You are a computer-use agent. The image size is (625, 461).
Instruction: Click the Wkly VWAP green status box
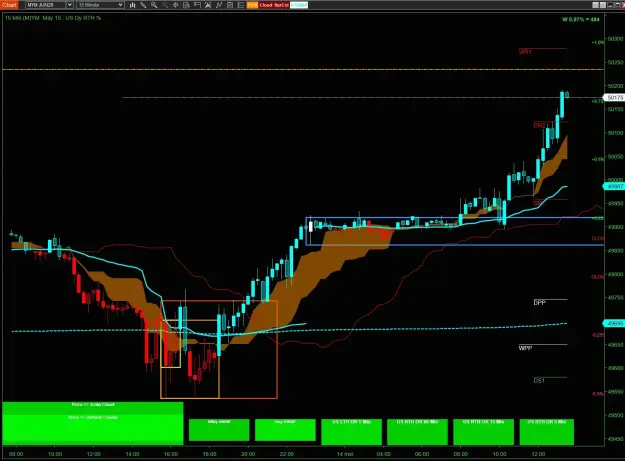[x=219, y=430]
